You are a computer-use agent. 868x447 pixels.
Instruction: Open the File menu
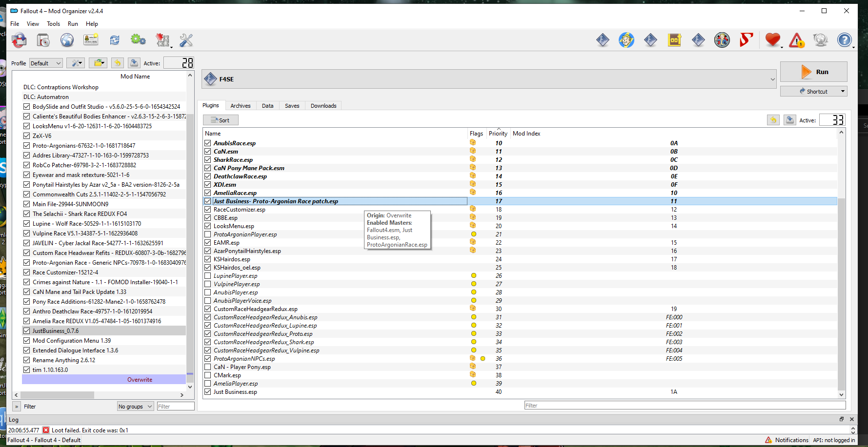[15, 24]
